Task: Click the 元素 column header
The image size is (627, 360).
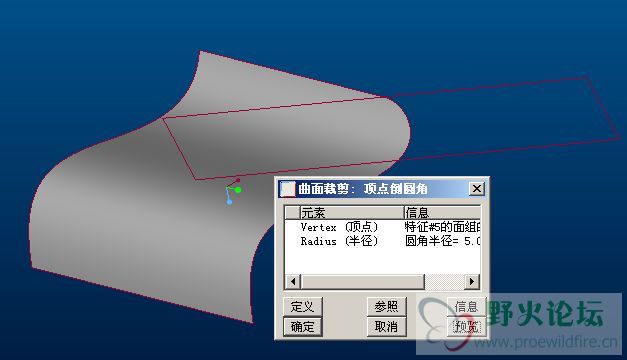Action: (351, 212)
